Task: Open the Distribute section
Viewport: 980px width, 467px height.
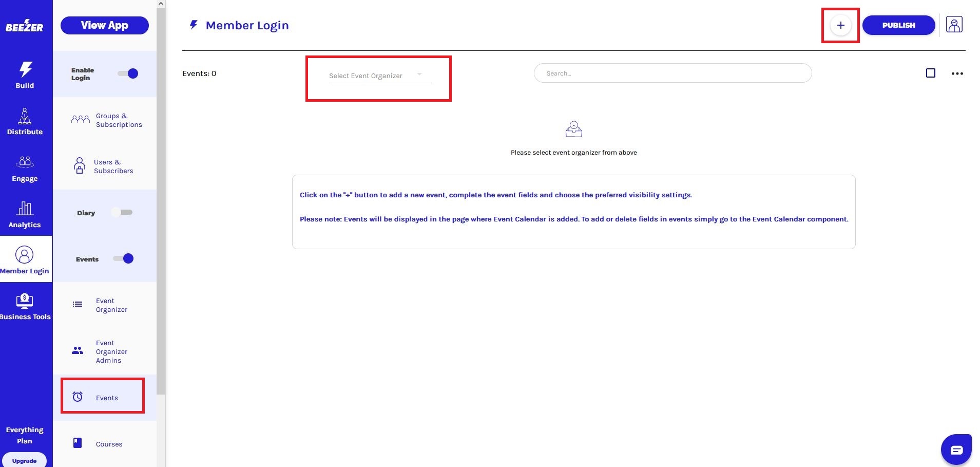Action: 25,121
